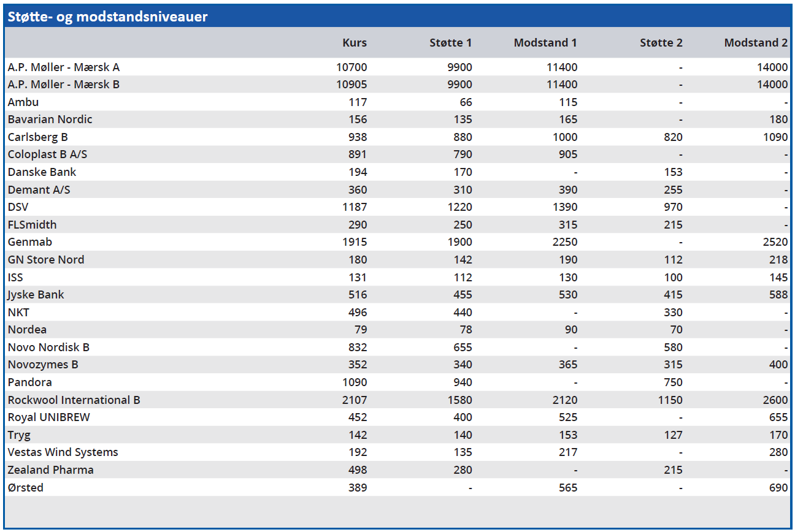Click the Modstand 1 column header
This screenshot has width=795, height=532.
[545, 43]
